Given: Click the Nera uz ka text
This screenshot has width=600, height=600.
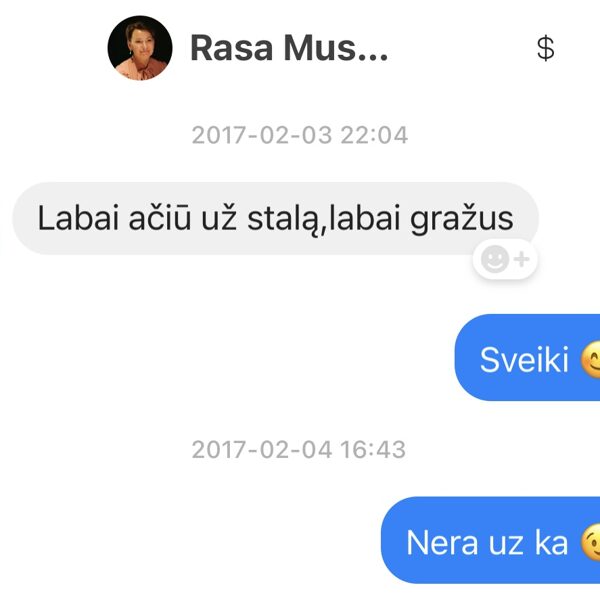Looking at the screenshot, I should click(487, 542).
